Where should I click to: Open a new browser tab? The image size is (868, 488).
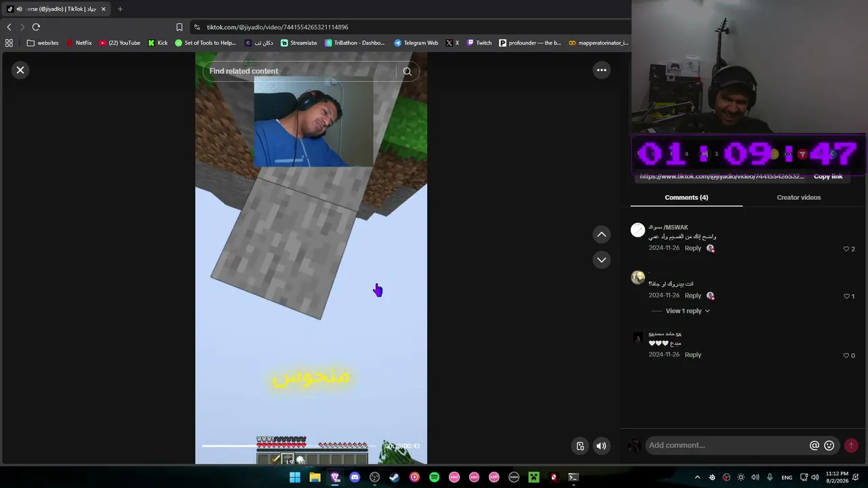click(x=120, y=9)
